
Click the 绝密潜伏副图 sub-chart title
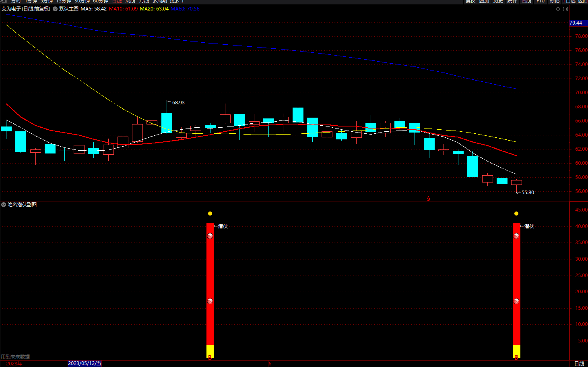[x=22, y=205]
